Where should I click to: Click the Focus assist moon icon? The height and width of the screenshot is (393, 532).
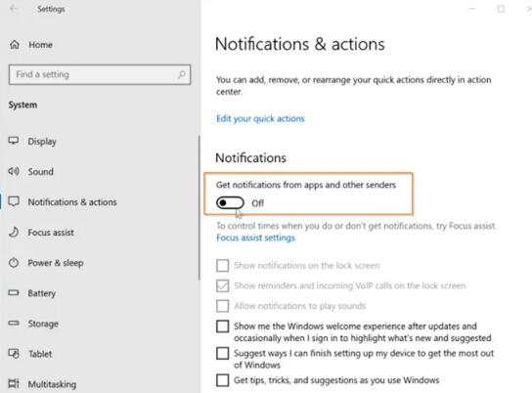tap(14, 233)
